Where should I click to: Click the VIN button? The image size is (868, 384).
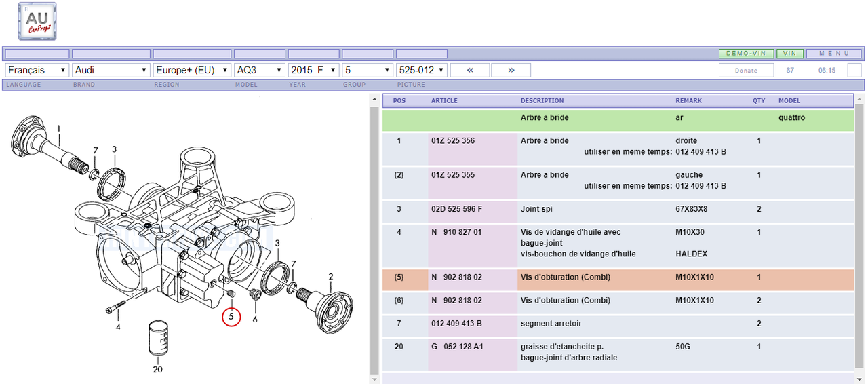790,54
